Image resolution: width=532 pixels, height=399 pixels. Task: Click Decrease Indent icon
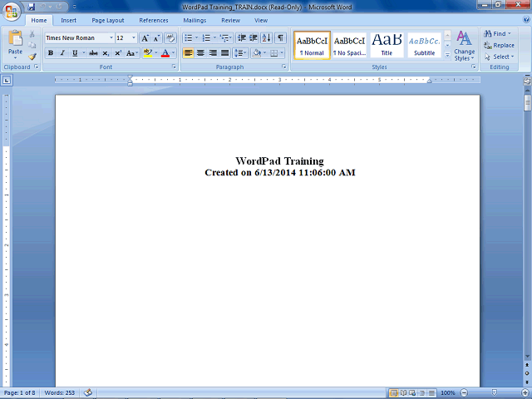click(242, 38)
